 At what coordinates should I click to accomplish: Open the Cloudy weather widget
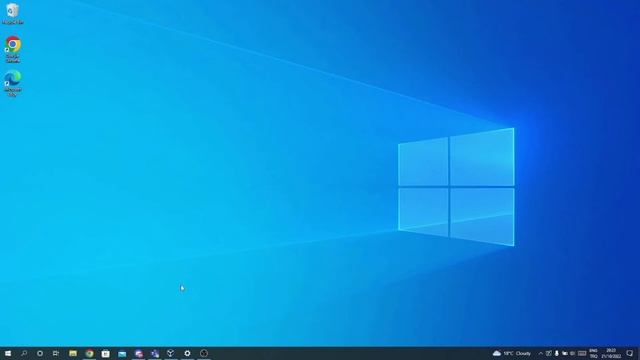[512, 353]
